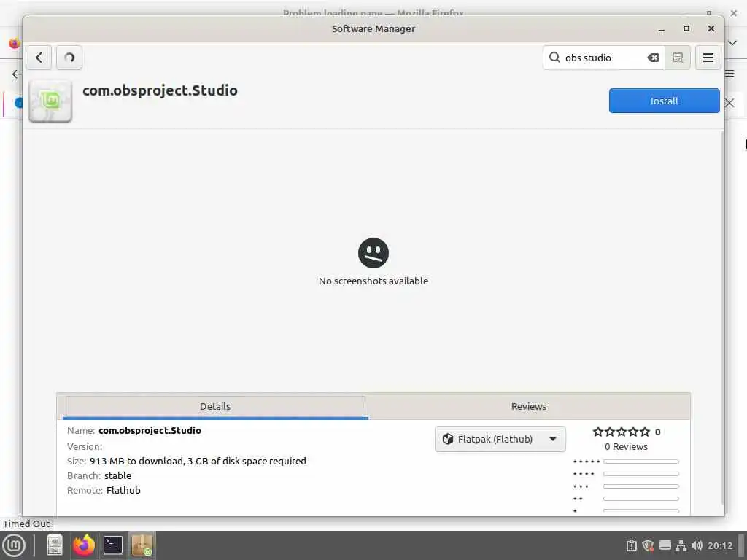Click the Software Manager taskbar icon

[142, 545]
